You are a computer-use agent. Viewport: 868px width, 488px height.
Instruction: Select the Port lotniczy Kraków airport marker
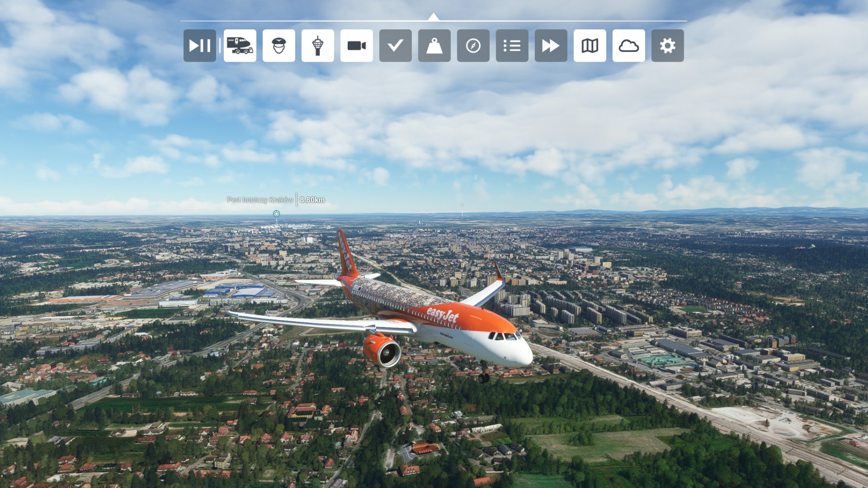[276, 213]
